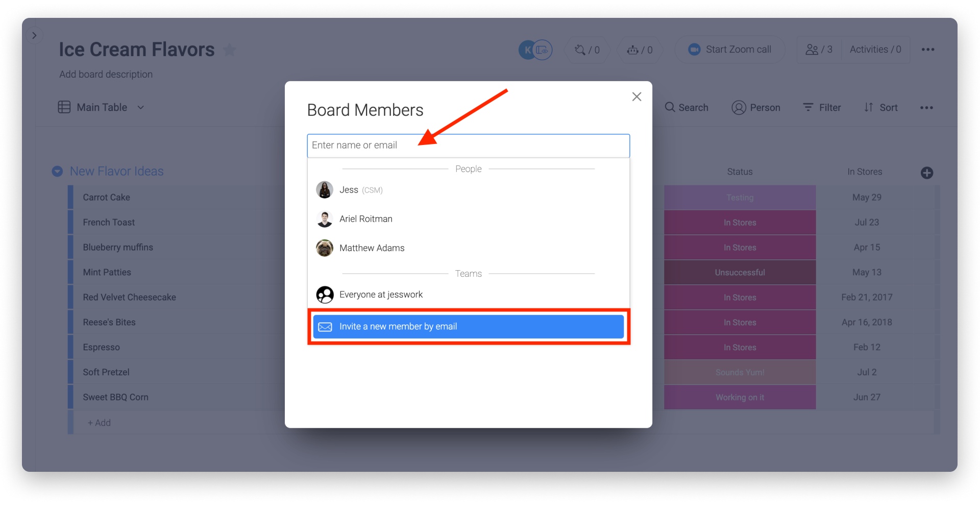
Task: Start Zoom call
Action: click(x=729, y=50)
